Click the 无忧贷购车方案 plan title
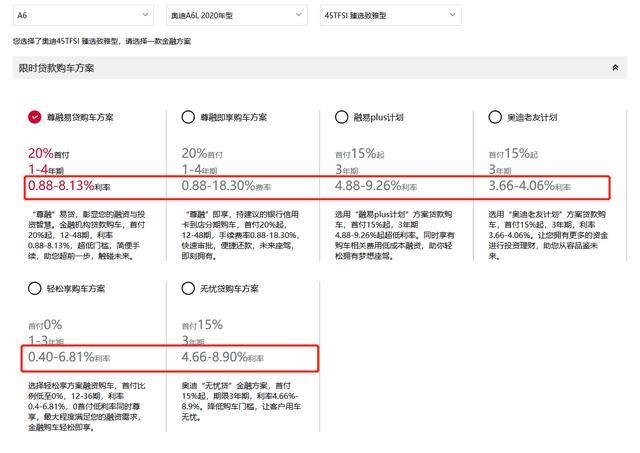Image resolution: width=640 pixels, height=453 pixels. [229, 289]
